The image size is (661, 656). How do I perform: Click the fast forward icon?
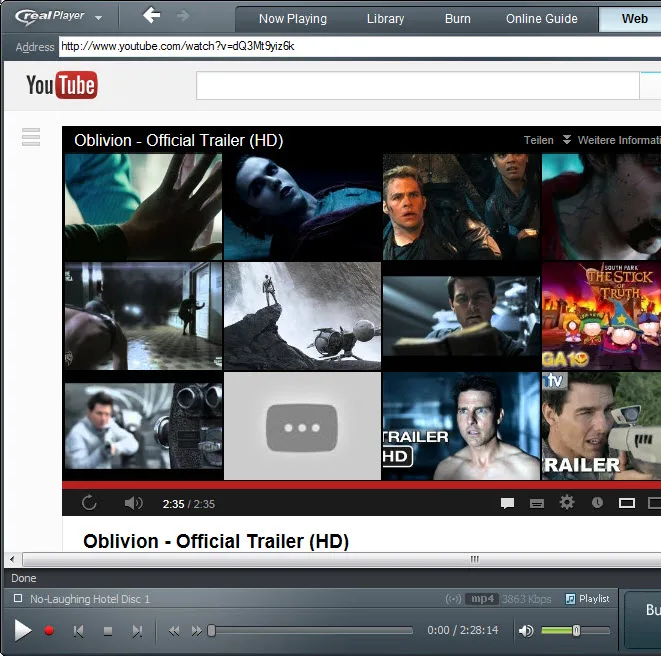[x=196, y=631]
